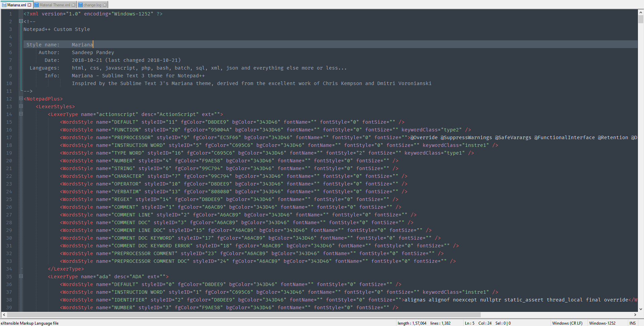Click the Col : 24 status entry
This screenshot has width=644, height=326.
[485, 323]
